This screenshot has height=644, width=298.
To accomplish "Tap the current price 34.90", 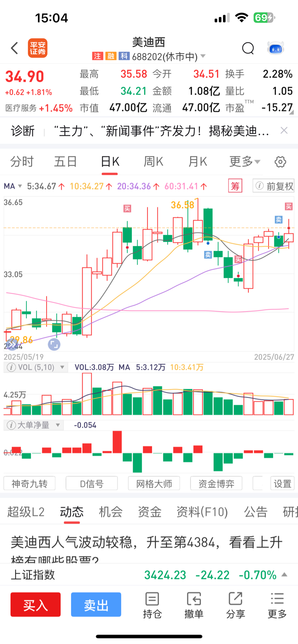I will 24,76.
